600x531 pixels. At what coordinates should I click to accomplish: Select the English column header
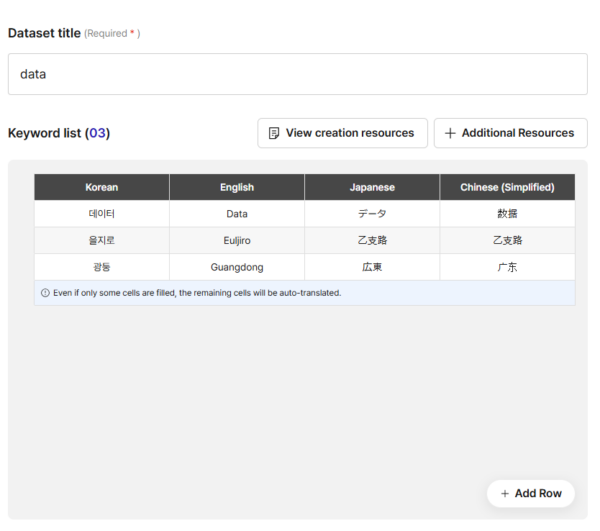[237, 187]
